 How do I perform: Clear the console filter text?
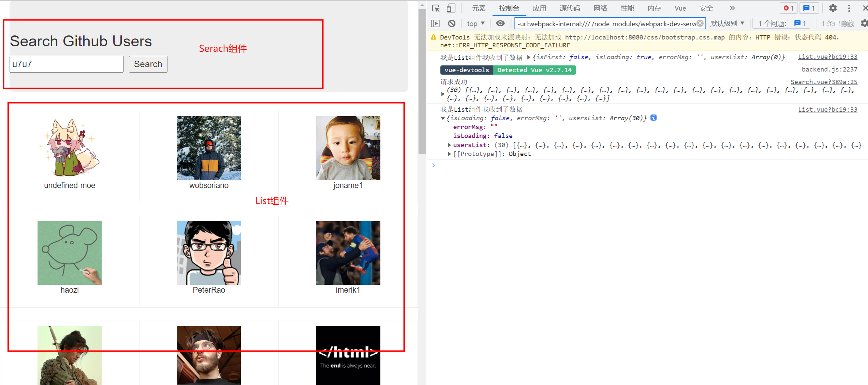coord(700,23)
